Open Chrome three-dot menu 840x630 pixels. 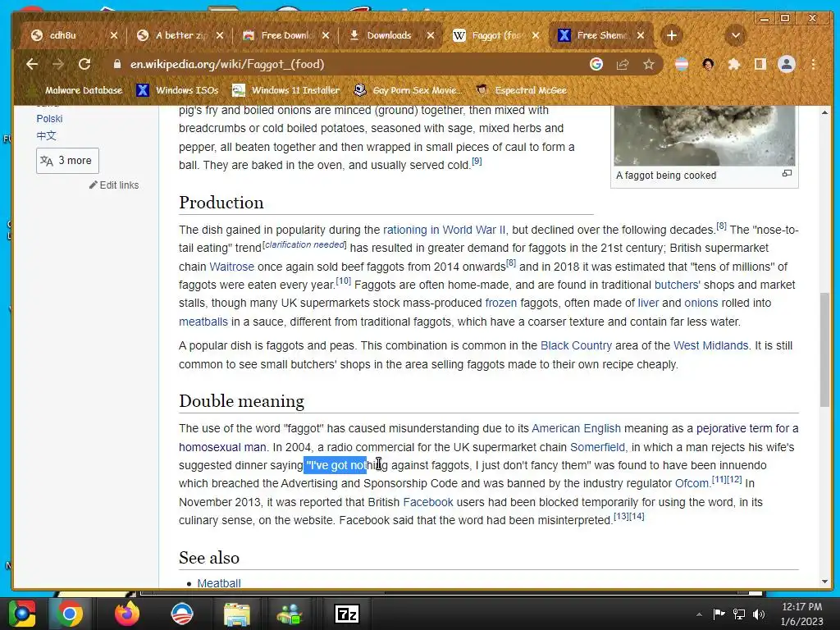813,64
